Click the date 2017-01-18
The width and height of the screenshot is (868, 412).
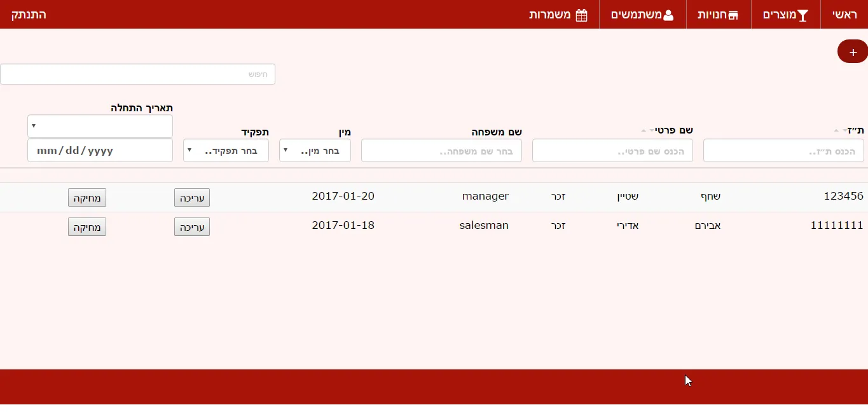pos(343,226)
